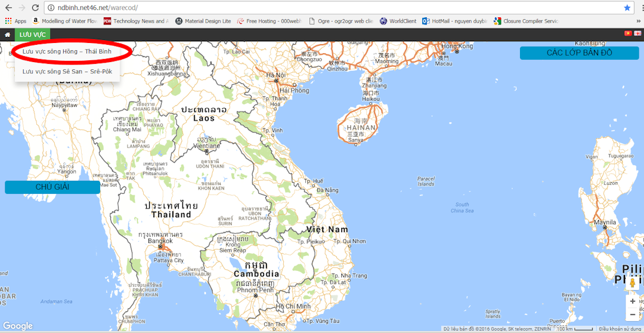Open the Material Design Lite bookmark
The width and height of the screenshot is (644, 333).
(x=203, y=21)
